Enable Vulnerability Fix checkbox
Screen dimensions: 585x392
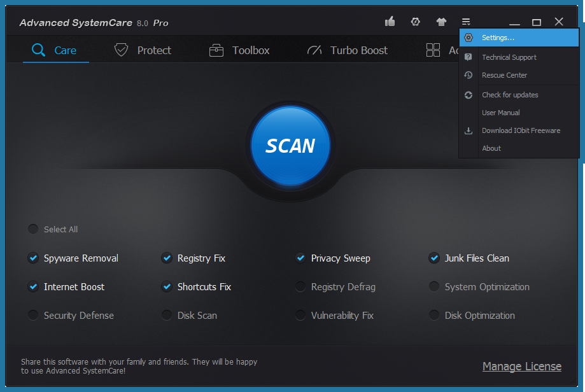[300, 315]
